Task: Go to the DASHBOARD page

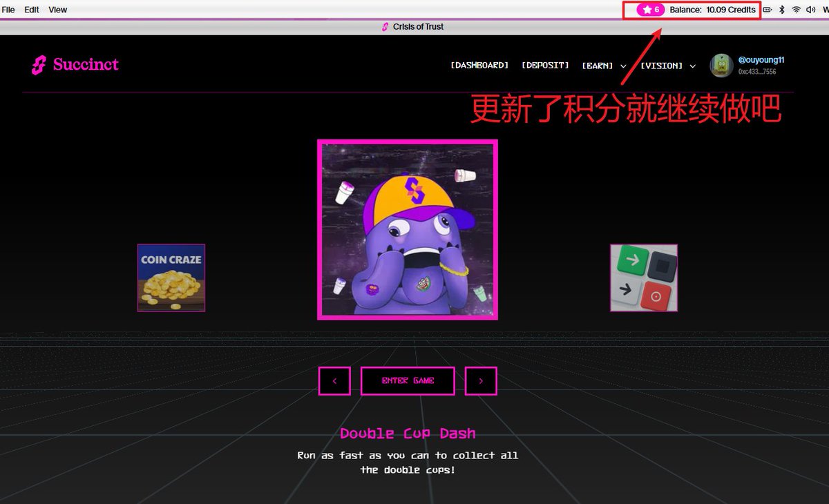Action: tap(479, 65)
